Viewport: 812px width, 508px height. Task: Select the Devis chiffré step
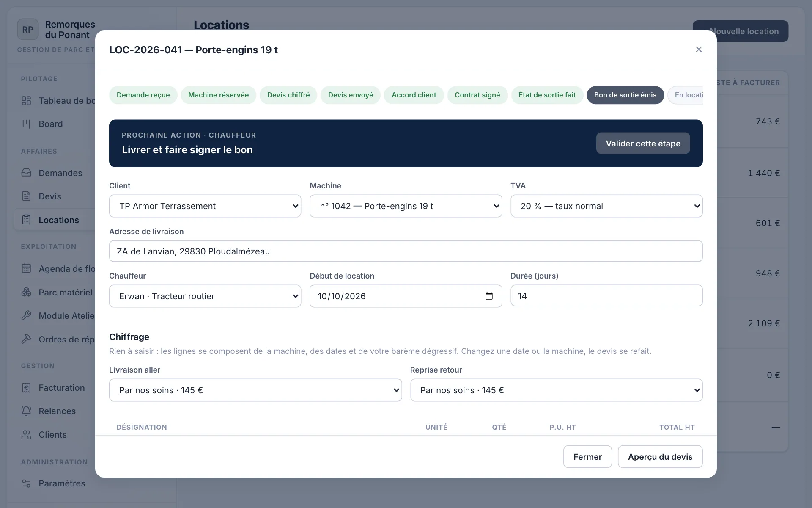point(288,95)
